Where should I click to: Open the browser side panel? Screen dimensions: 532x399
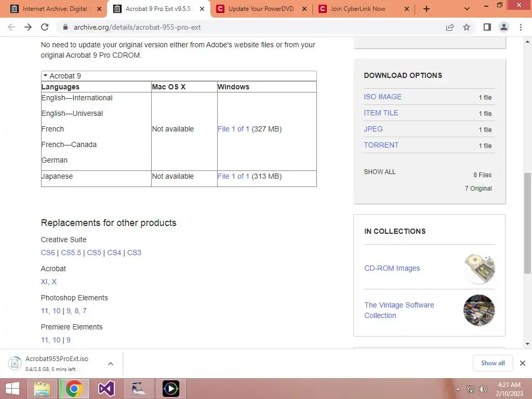tap(487, 27)
